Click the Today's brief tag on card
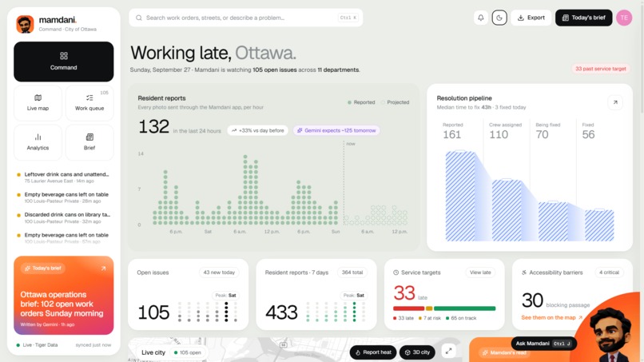The width and height of the screenshot is (644, 362). click(42, 269)
